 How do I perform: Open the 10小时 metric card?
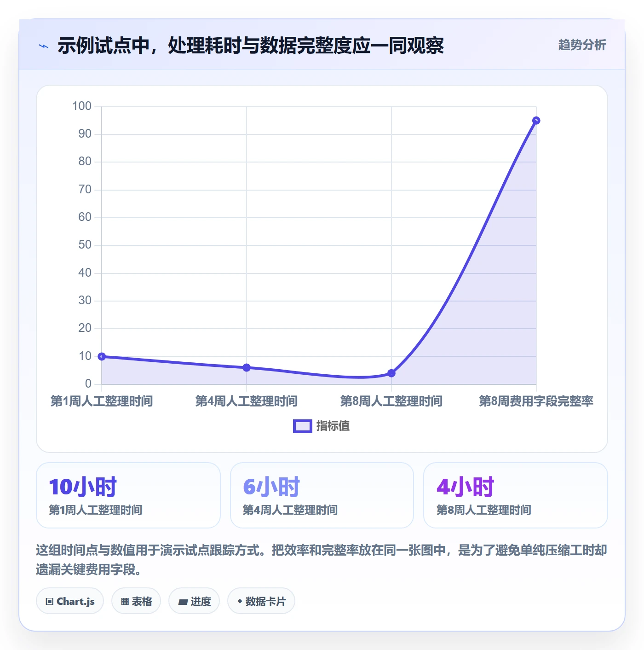128,495
